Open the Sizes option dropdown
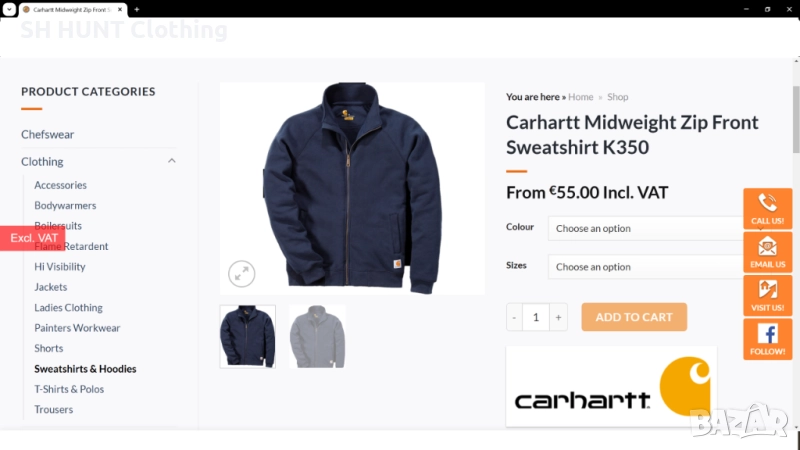800x450 pixels. coord(646,267)
